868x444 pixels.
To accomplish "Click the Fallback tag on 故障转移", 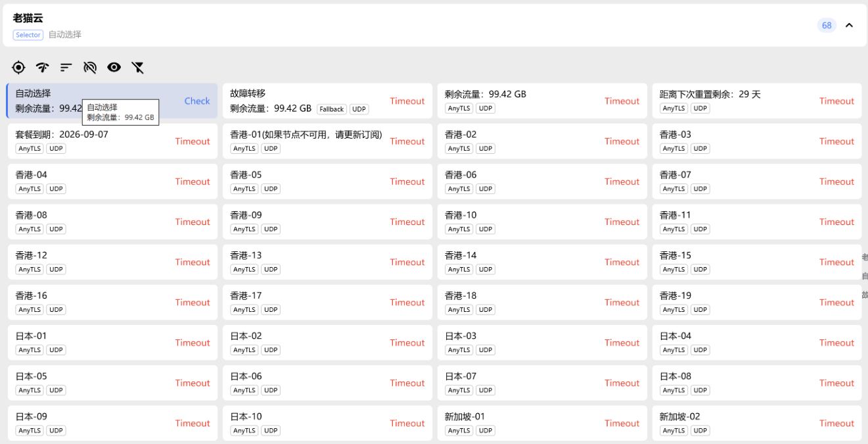I will [x=332, y=109].
